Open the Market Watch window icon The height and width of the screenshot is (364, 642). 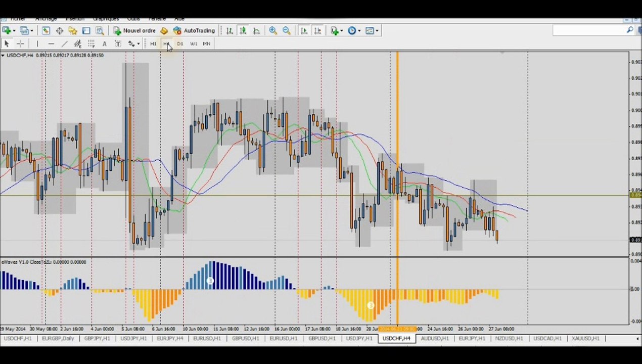click(45, 31)
